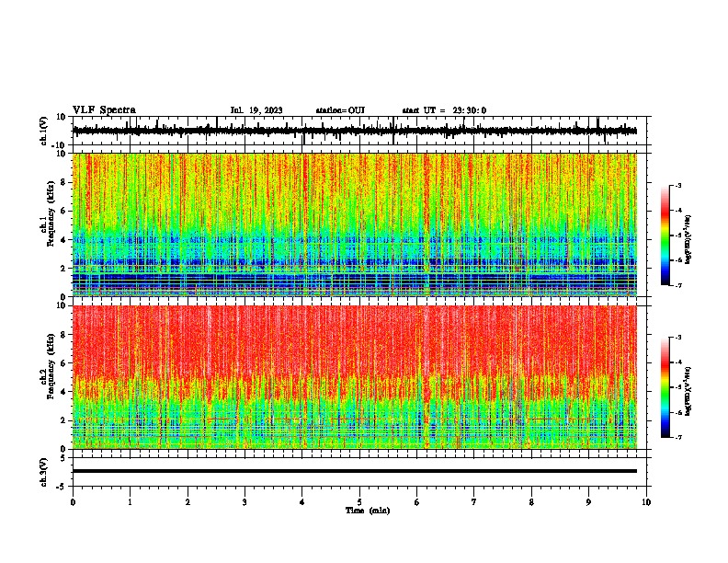
Task: Click the "9" tick label on Time axis
Action: 588,502
